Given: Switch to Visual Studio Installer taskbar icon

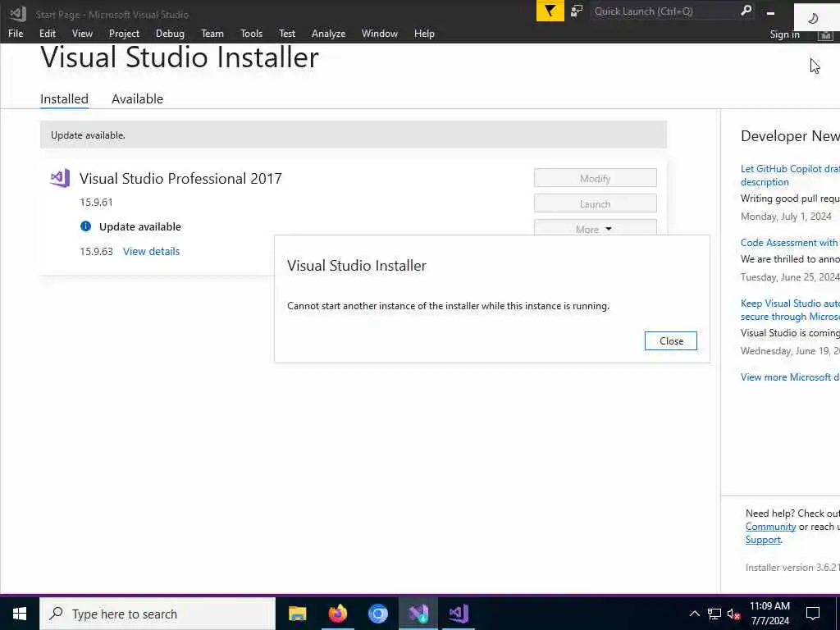Looking at the screenshot, I should click(x=418, y=614).
